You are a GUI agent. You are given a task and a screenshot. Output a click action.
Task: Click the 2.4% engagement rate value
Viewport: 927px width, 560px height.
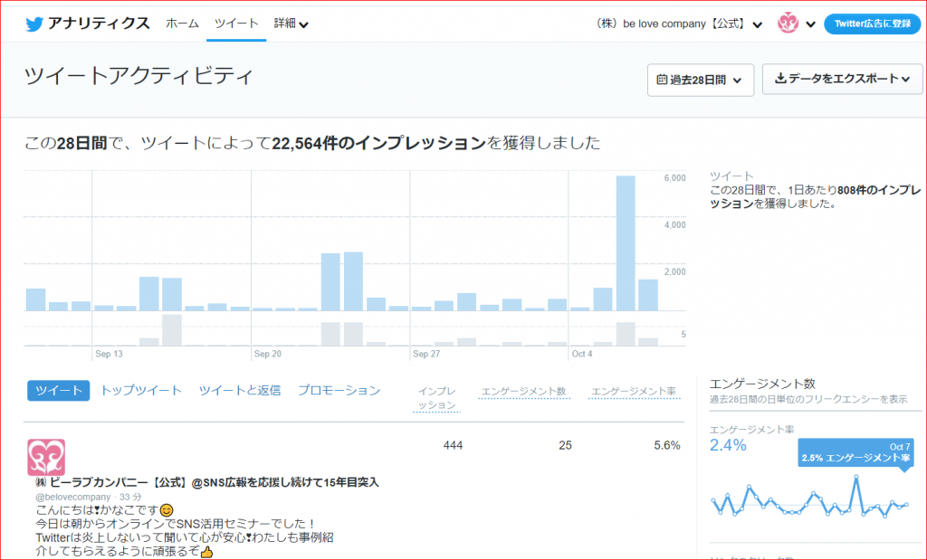[x=728, y=445]
